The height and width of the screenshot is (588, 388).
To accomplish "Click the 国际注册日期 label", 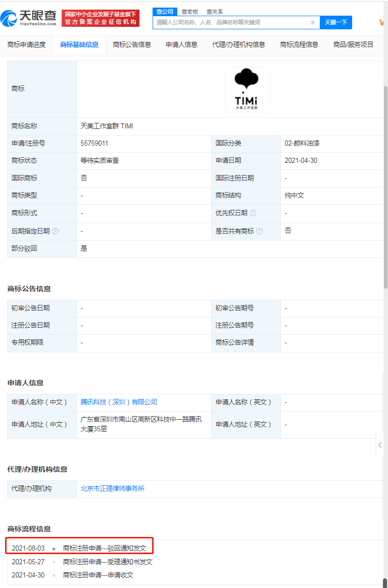I will point(235,178).
